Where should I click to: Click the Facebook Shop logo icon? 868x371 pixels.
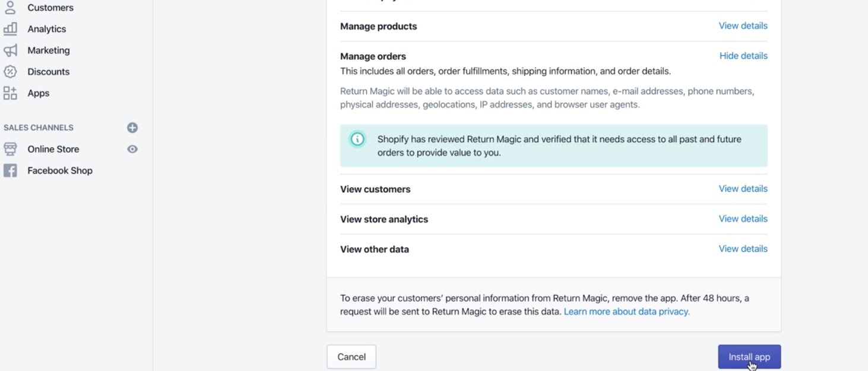click(x=10, y=171)
